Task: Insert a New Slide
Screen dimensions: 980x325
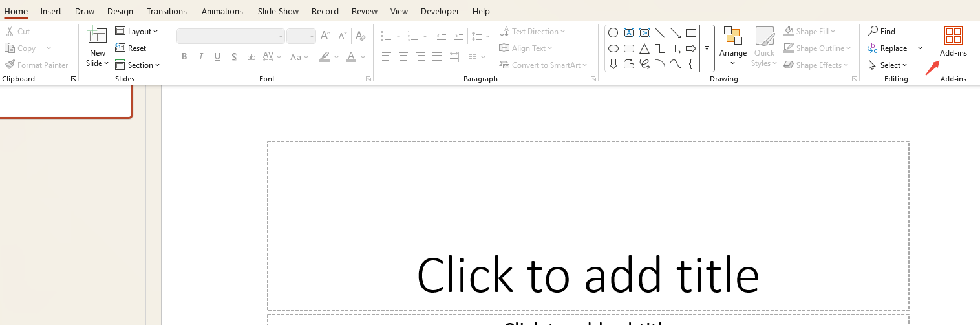Action: 98,47
